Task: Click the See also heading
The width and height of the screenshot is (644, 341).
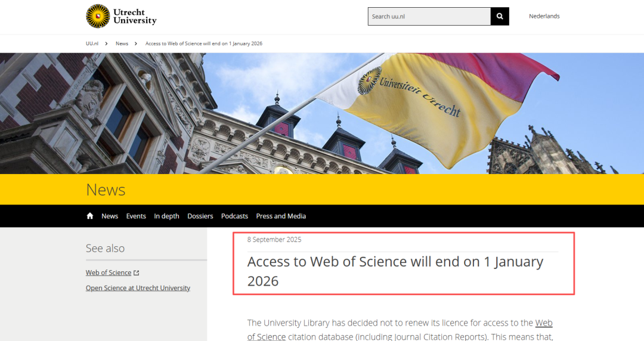Action: tap(105, 248)
